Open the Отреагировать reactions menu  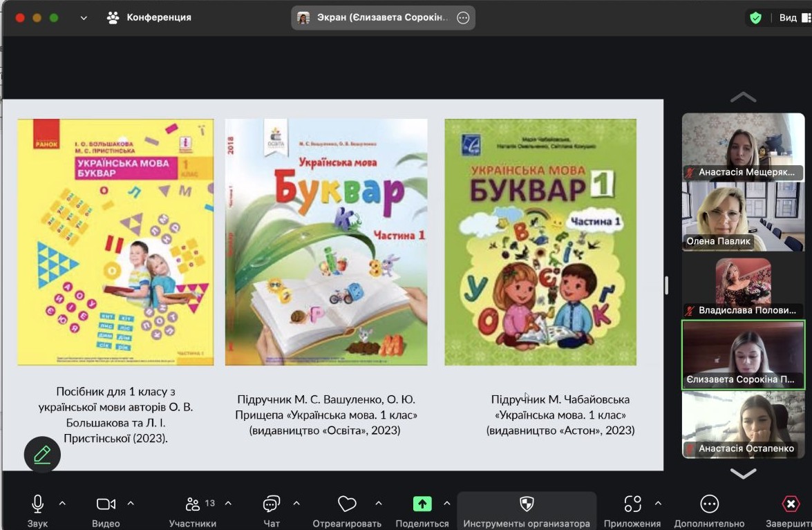click(x=346, y=504)
